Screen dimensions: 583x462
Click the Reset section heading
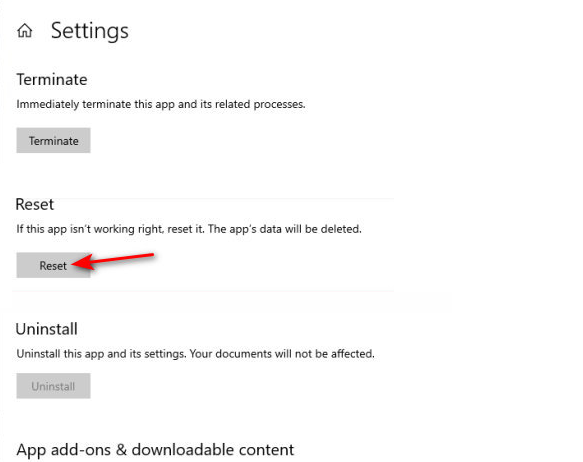coord(35,204)
